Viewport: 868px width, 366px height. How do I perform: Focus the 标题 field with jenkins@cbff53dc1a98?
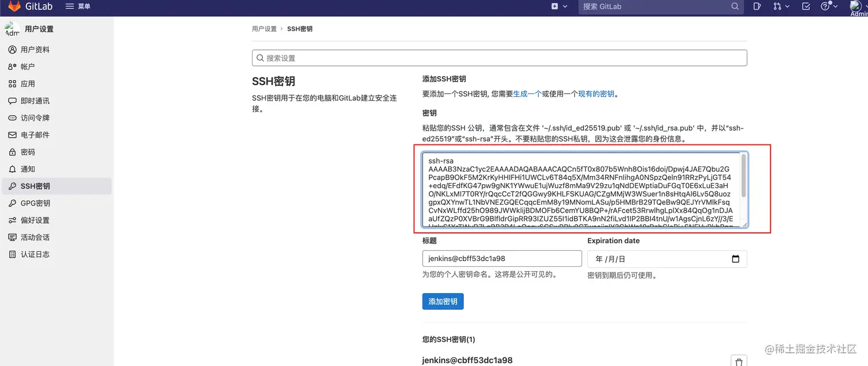pos(502,259)
